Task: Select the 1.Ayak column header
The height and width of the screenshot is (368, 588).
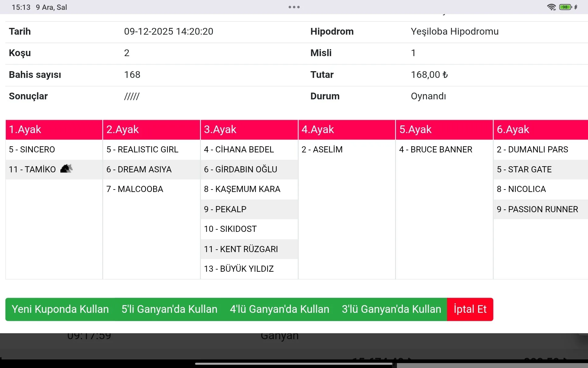Action: point(54,129)
